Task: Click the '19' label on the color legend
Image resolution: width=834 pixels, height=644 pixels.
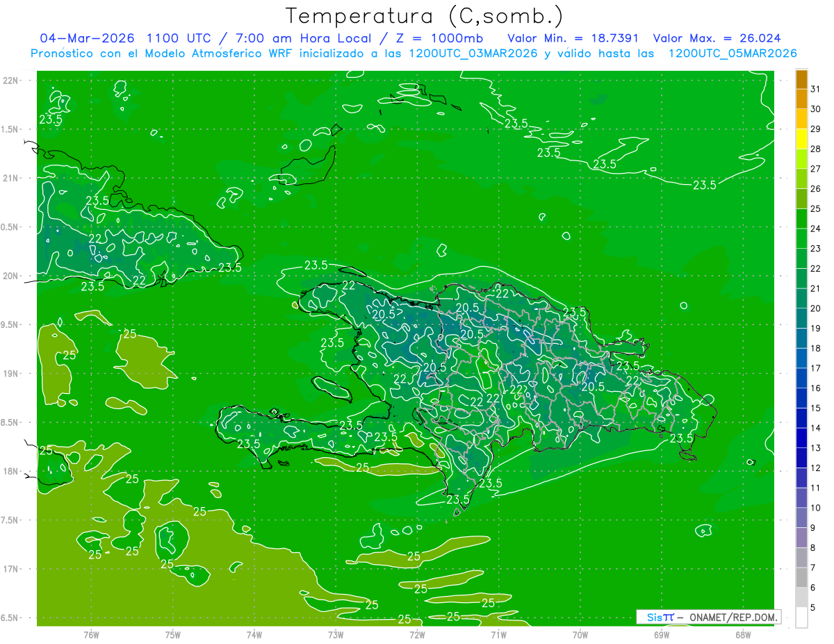Action: click(x=816, y=329)
